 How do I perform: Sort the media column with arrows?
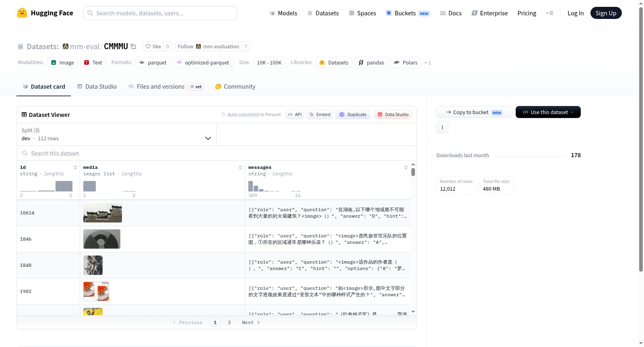(x=240, y=167)
